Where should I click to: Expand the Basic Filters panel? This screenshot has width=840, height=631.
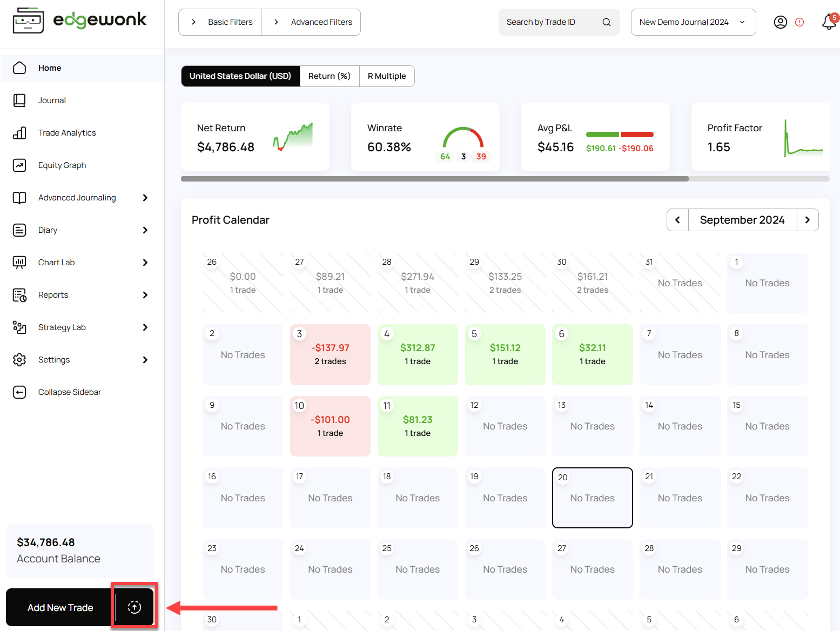(220, 22)
